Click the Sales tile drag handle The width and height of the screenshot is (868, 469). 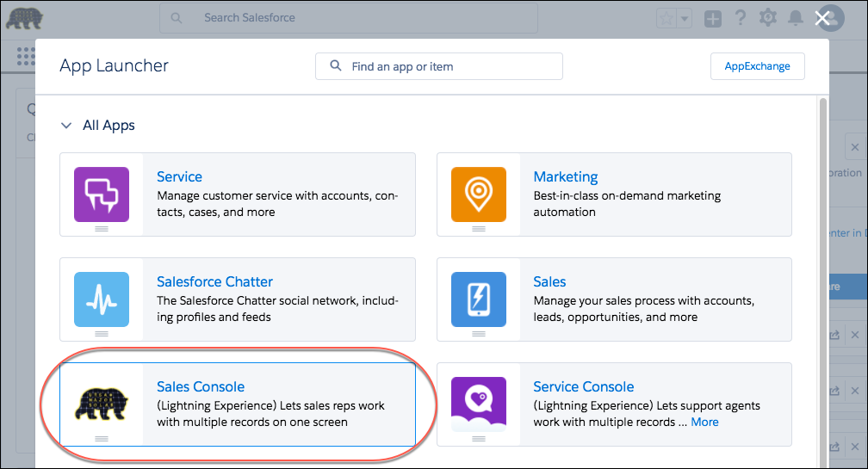(478, 334)
